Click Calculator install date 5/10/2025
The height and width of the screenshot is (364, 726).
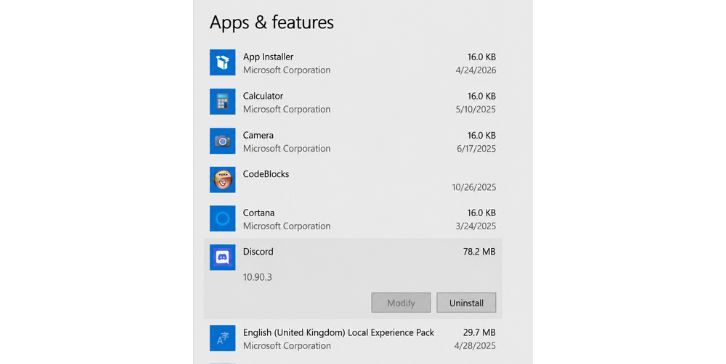pos(476,110)
